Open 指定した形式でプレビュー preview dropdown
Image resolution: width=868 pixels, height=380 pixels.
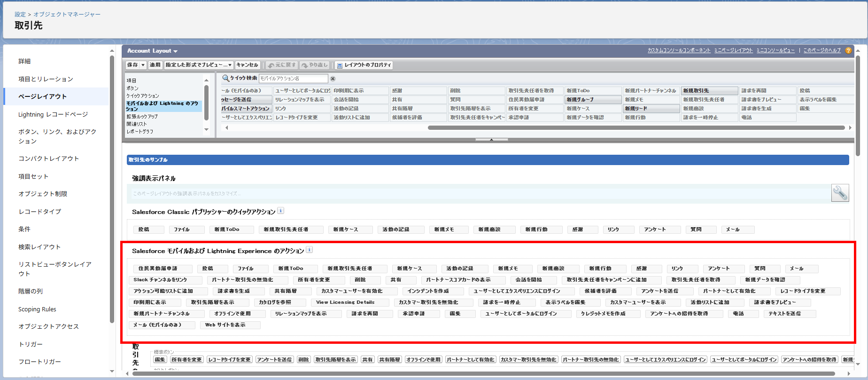(199, 65)
